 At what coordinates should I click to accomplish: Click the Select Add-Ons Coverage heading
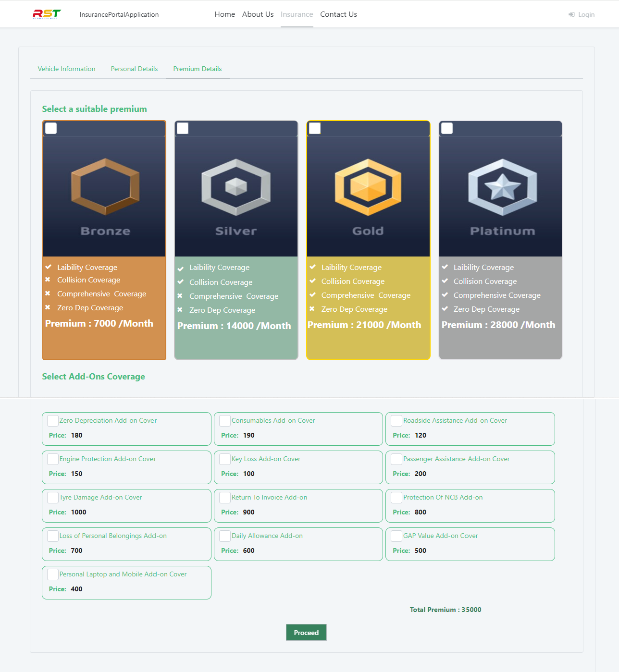[x=94, y=377]
